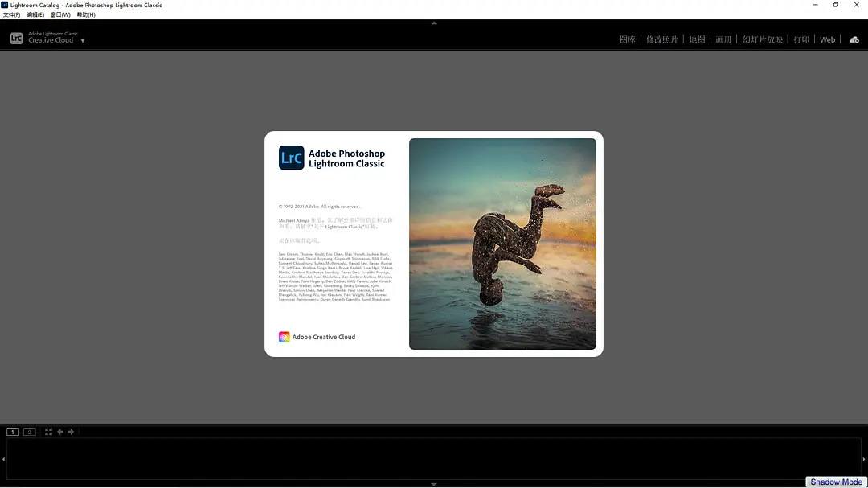Click the diver photo on the splash screen
The image size is (868, 488).
pos(502,243)
